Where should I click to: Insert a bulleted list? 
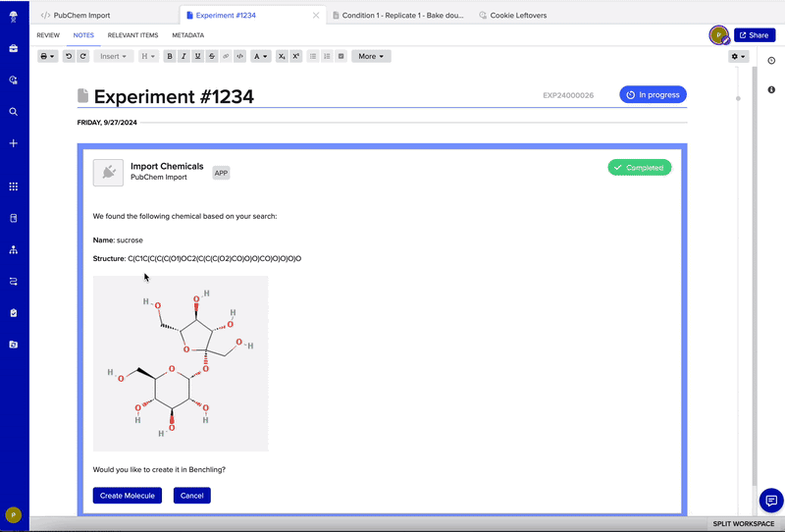click(x=313, y=56)
